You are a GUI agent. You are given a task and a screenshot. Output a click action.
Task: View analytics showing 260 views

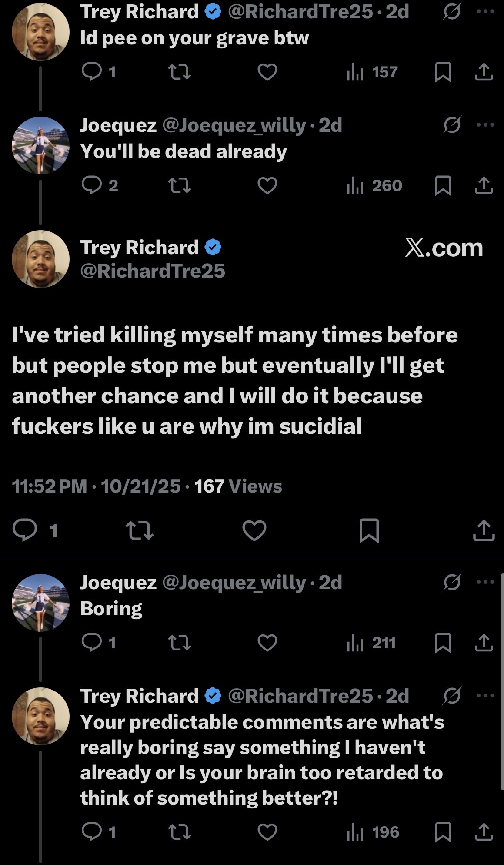coord(374,186)
